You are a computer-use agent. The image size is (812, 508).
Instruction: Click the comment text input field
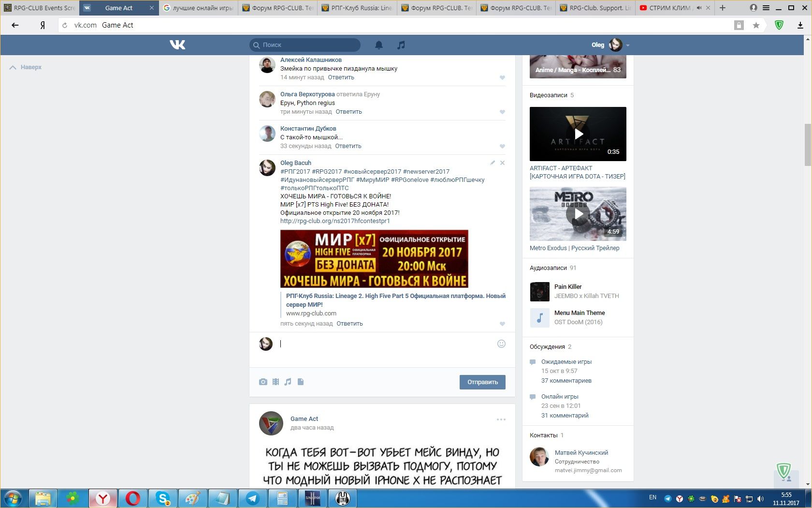(387, 344)
